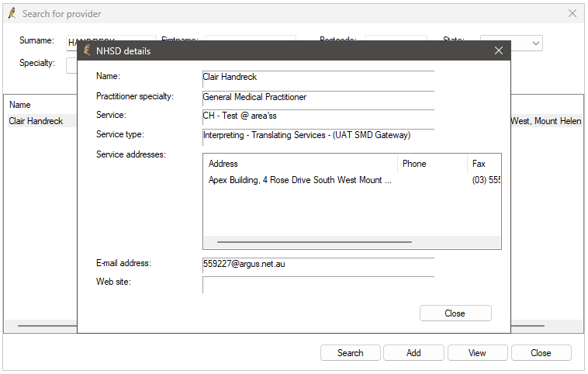Click the Web site field
This screenshot has height=374, width=588.
point(318,285)
